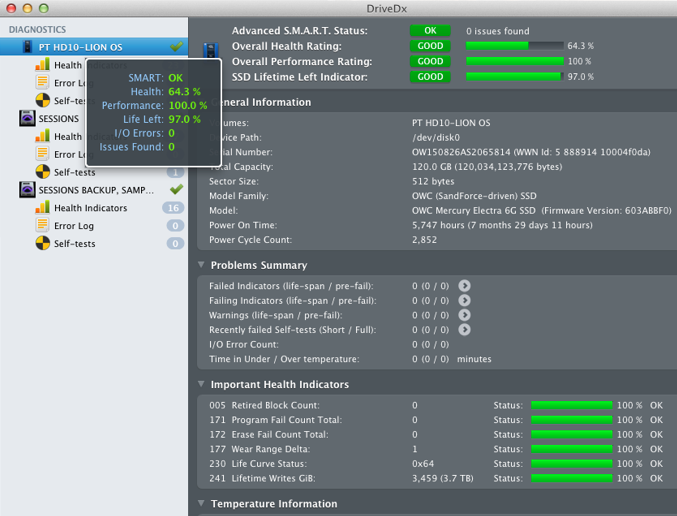Open SESSIONS drive entry

click(59, 119)
